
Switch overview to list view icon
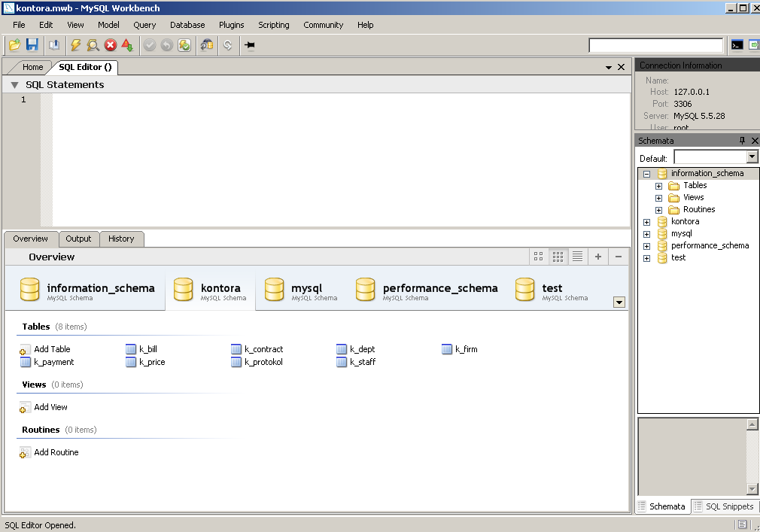pos(577,257)
